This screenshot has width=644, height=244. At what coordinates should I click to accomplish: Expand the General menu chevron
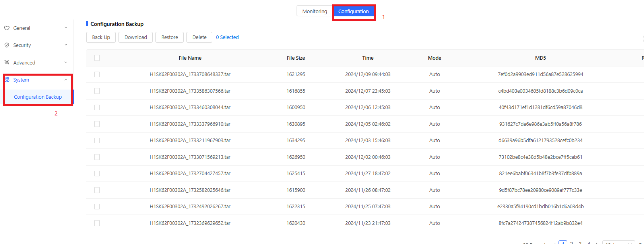tap(66, 28)
